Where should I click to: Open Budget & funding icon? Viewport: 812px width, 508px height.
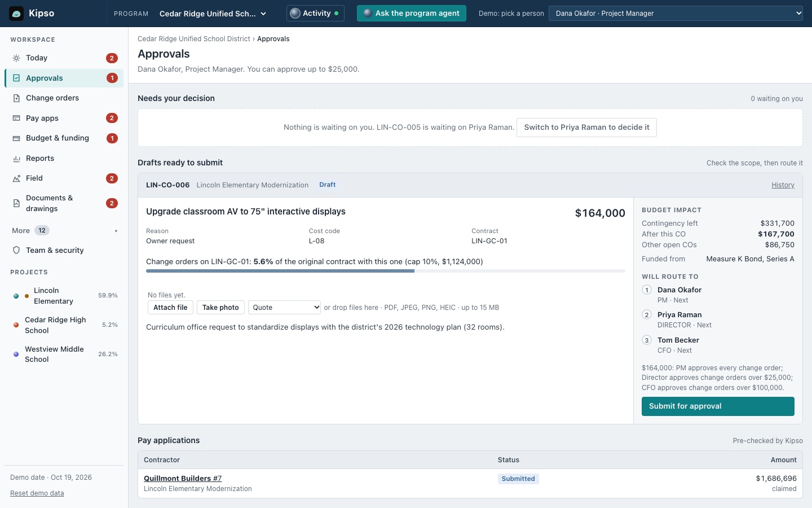16,138
